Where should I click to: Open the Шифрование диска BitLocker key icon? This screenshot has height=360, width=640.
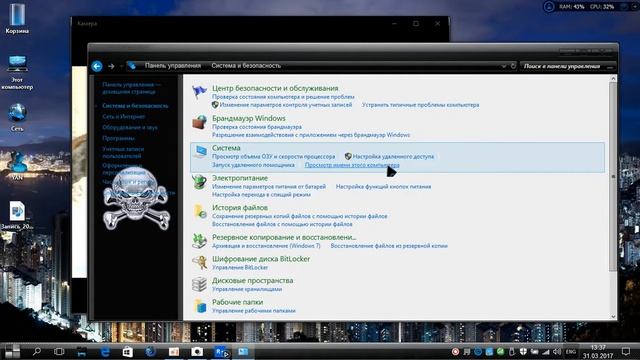coord(199,262)
